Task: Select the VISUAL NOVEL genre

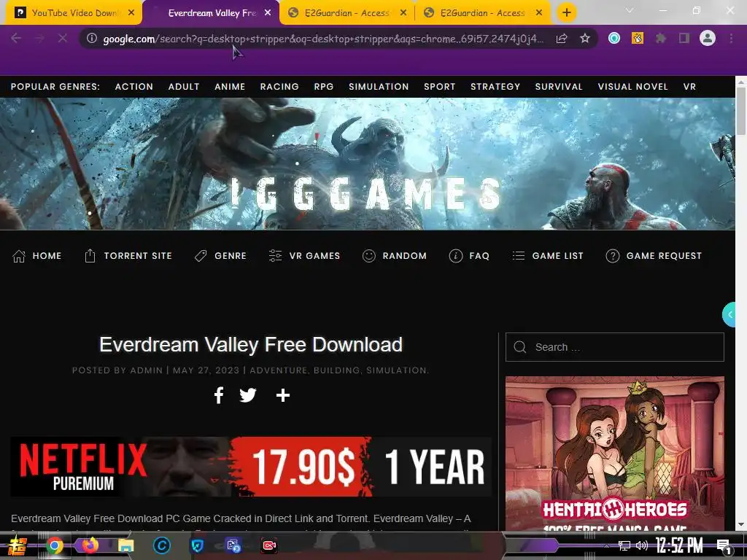Action: pyautogui.click(x=632, y=87)
